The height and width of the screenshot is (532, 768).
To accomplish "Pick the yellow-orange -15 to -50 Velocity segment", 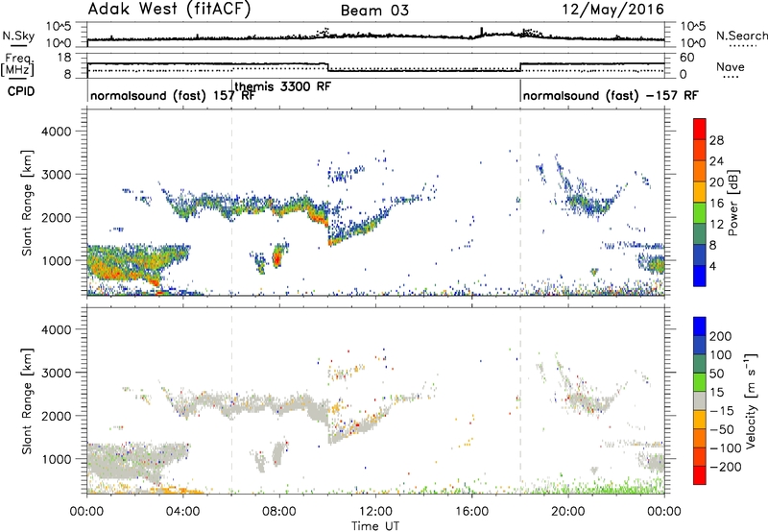I will point(700,420).
